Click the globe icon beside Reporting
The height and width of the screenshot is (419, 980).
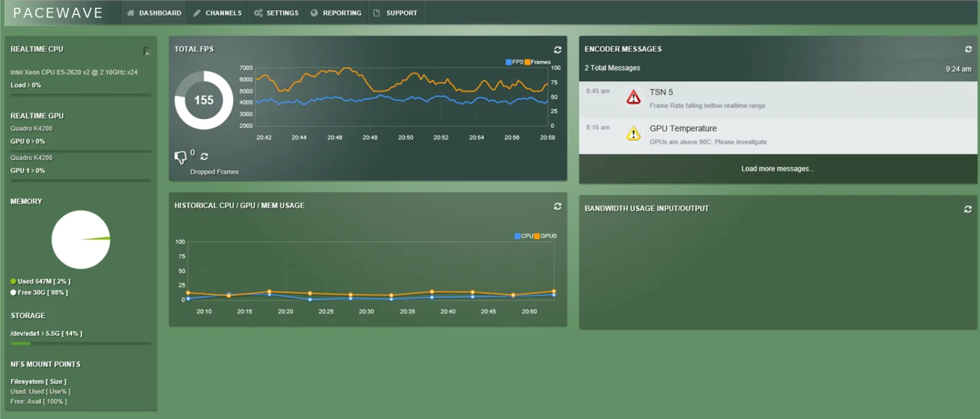pyautogui.click(x=314, y=13)
